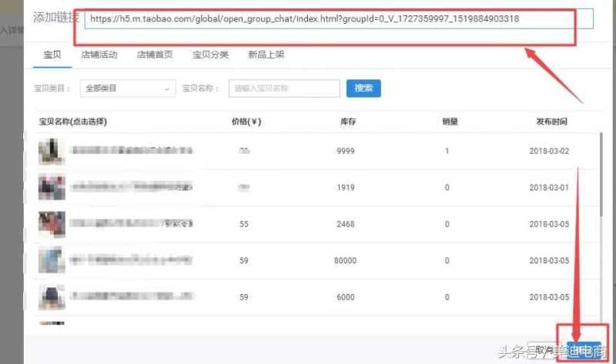This screenshot has height=364, width=616.
Task: Click blurred product name in 2468 stock row
Action: (x=132, y=223)
